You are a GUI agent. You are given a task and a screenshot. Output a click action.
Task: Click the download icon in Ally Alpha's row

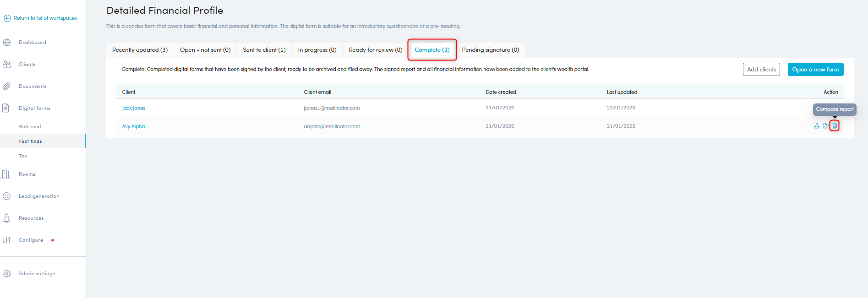click(817, 126)
